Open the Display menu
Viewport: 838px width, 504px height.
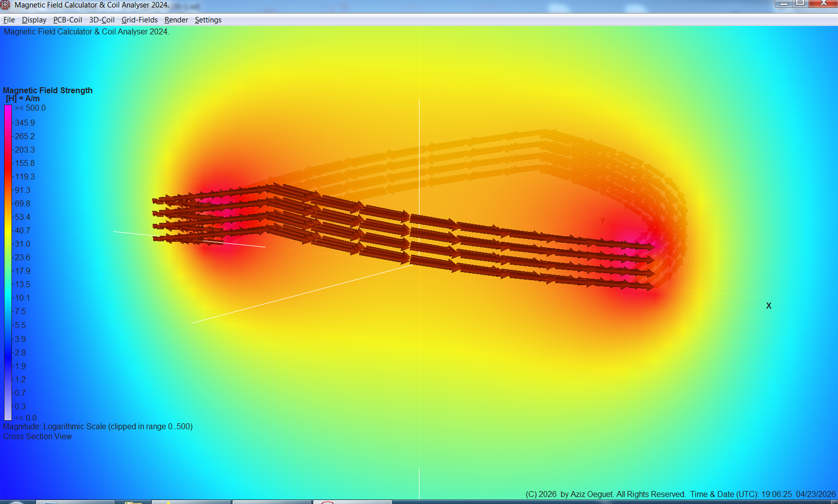(34, 20)
